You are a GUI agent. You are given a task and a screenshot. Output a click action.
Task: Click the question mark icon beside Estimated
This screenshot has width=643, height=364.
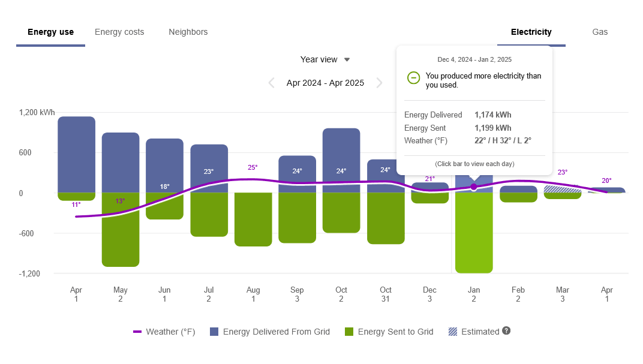(x=506, y=331)
